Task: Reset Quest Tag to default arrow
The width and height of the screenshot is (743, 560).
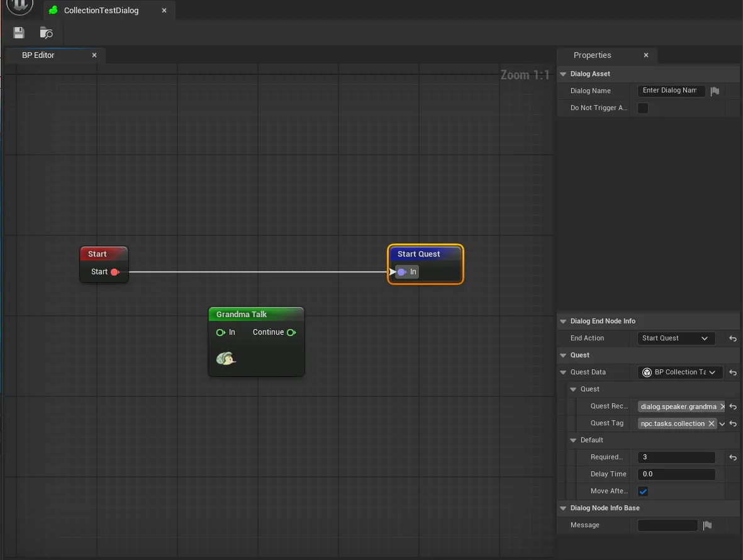Action: 733,423
